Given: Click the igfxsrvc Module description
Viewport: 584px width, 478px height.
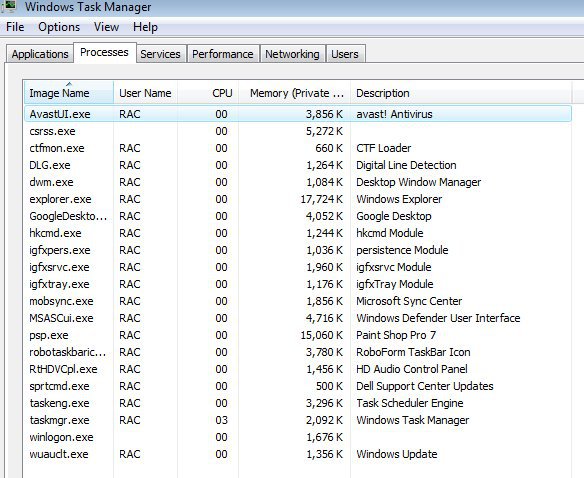Looking at the screenshot, I should (394, 267).
